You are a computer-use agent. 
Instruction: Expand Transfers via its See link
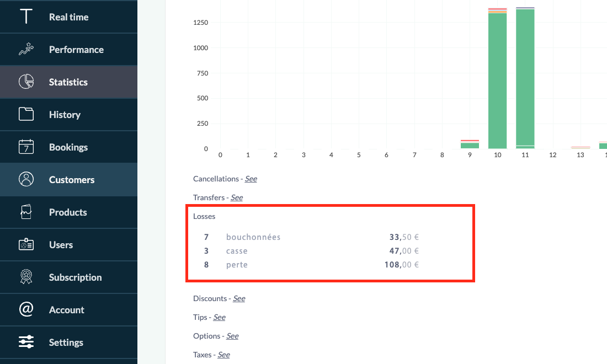tap(237, 197)
